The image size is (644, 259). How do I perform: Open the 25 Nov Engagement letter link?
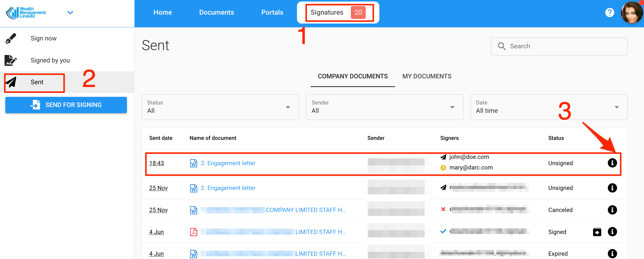pyautogui.click(x=228, y=188)
